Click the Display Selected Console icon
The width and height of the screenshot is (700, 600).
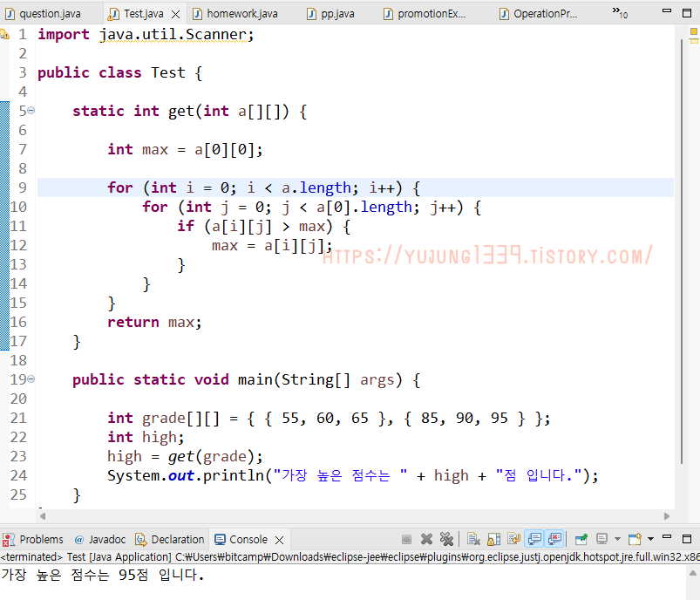[x=601, y=540]
